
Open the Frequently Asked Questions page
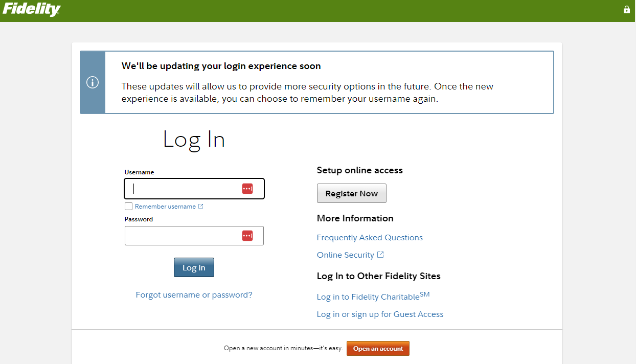370,237
